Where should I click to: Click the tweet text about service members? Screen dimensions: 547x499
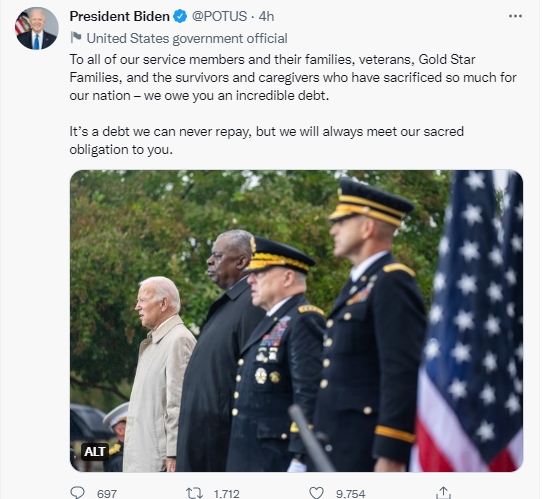(x=293, y=77)
